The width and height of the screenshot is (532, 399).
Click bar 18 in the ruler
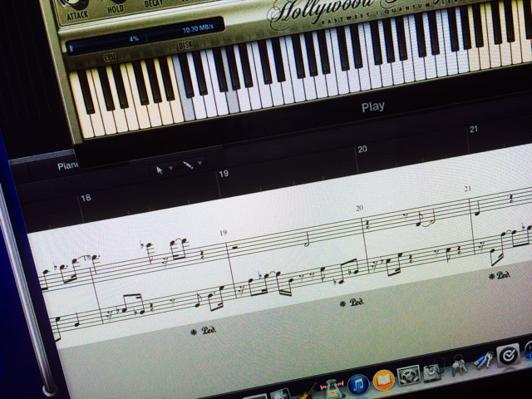86,198
